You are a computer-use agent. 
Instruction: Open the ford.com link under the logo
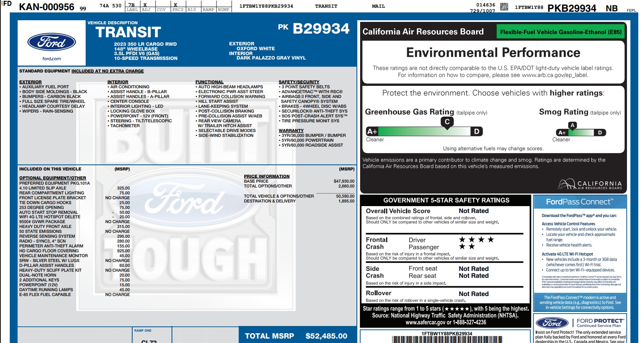coord(52,59)
